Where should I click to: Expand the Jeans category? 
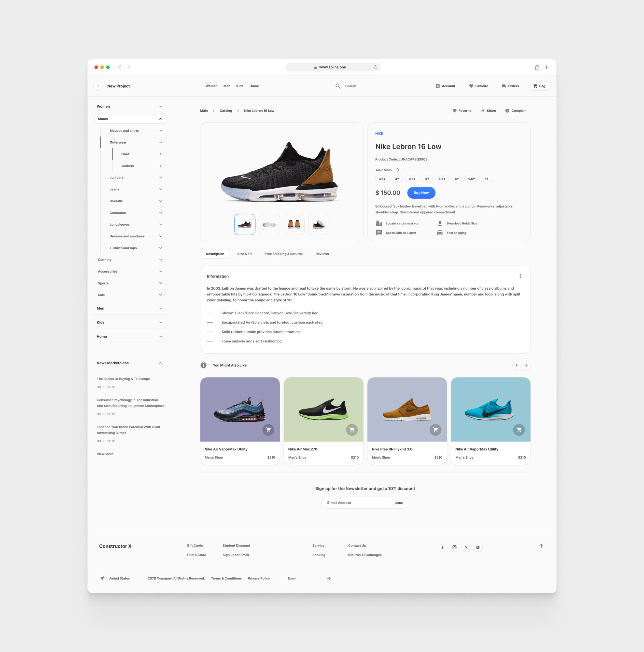161,189
